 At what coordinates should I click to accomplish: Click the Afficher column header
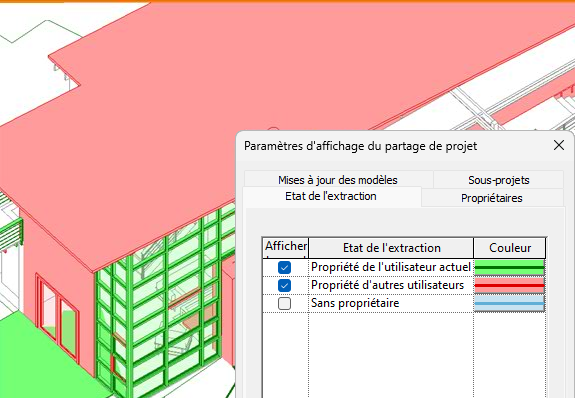(x=286, y=248)
